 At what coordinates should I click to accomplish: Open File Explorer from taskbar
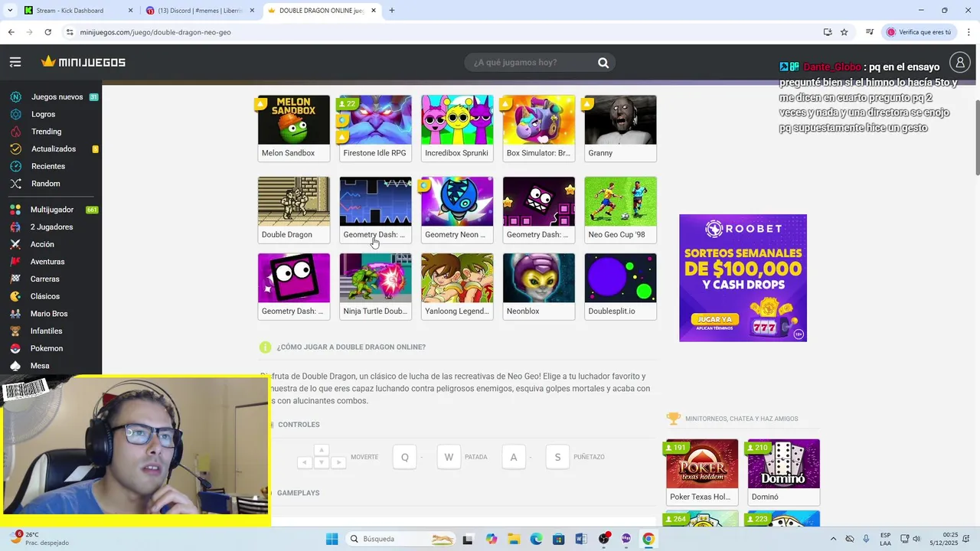point(514,539)
